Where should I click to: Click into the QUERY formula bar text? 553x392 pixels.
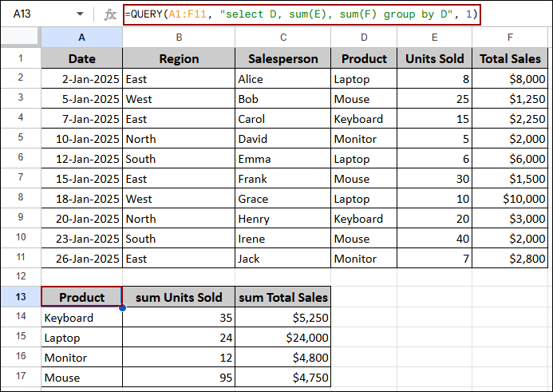click(x=301, y=14)
